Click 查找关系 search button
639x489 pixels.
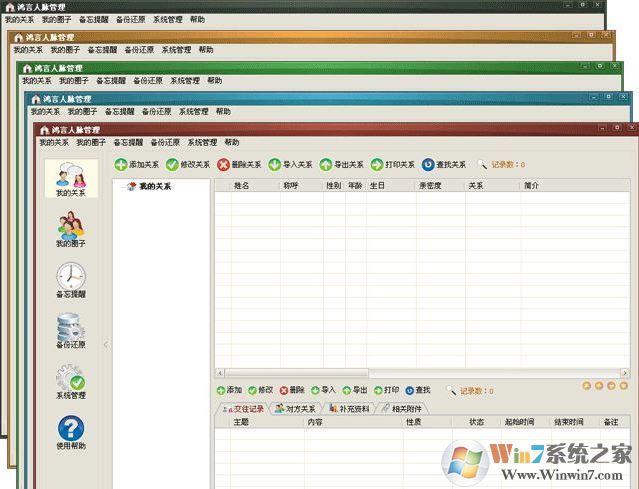click(x=444, y=165)
